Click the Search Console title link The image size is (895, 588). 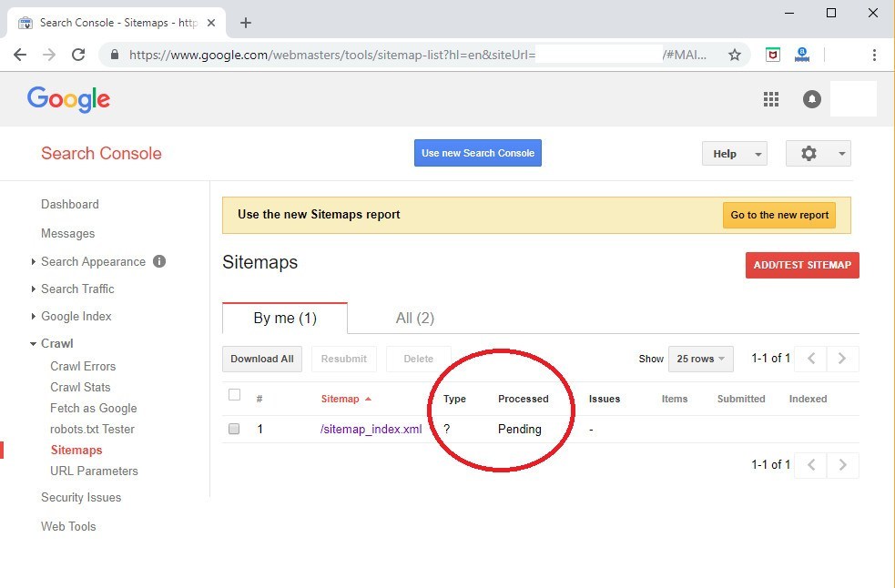click(101, 153)
